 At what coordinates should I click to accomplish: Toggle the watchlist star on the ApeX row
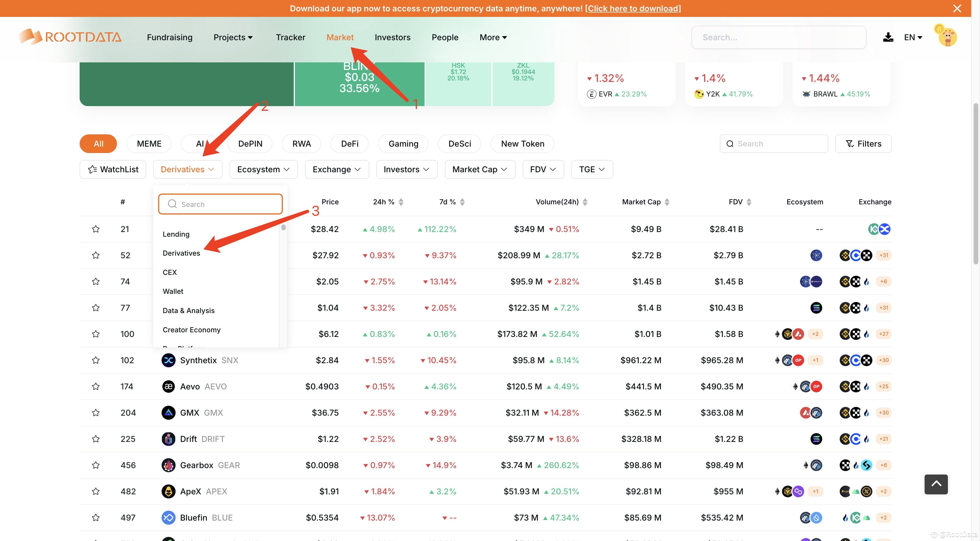(x=96, y=491)
